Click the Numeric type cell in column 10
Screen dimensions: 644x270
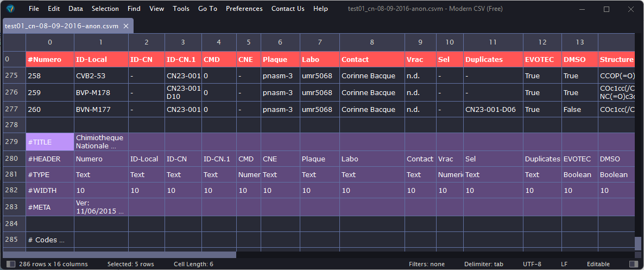pyautogui.click(x=450, y=174)
